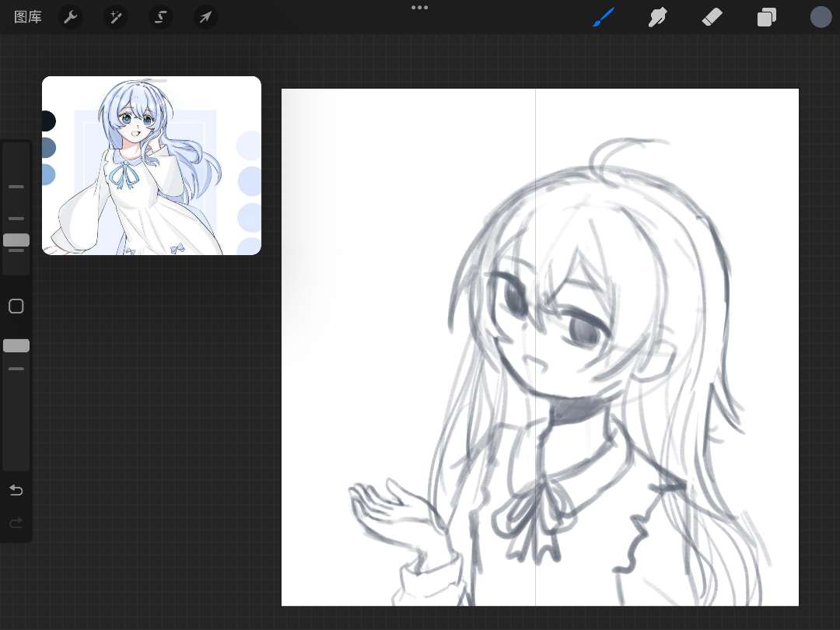Activate the Selection tool
This screenshot has width=840, height=630.
click(x=161, y=17)
